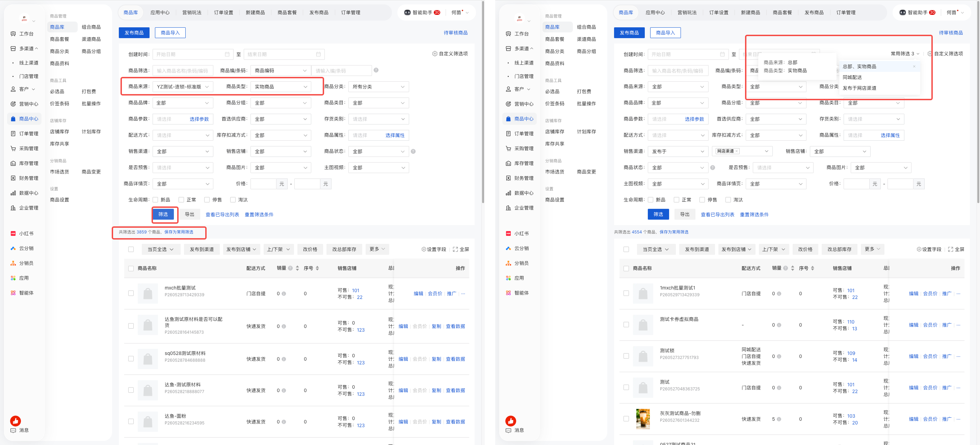This screenshot has width=980, height=445.
Task: Sort by 序号 arrows in right window table
Action: [x=812, y=268]
